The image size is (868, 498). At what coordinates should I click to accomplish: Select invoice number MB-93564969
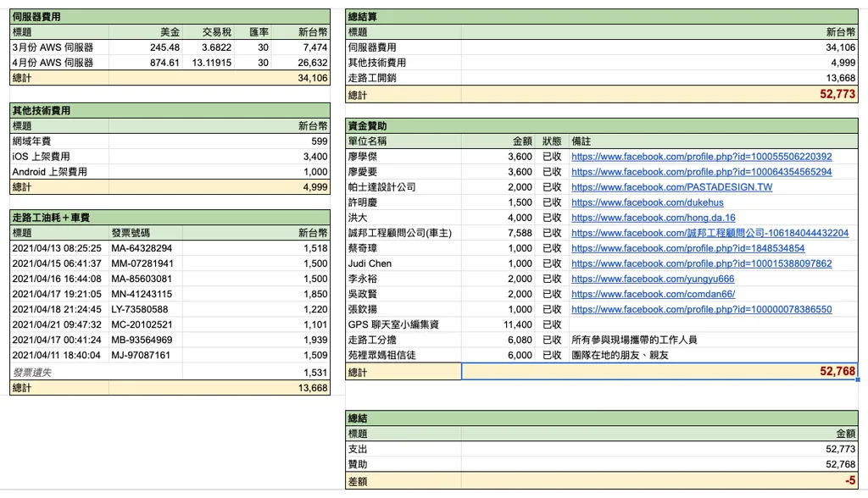point(146,340)
